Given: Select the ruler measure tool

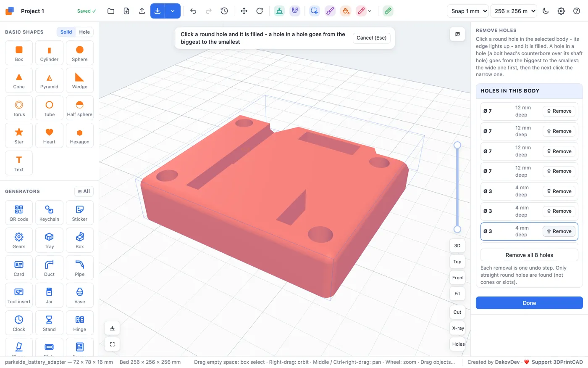Looking at the screenshot, I should tap(388, 11).
